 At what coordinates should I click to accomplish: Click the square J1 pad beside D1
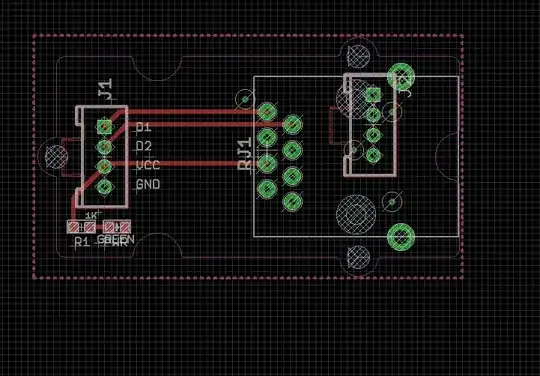pos(104,127)
